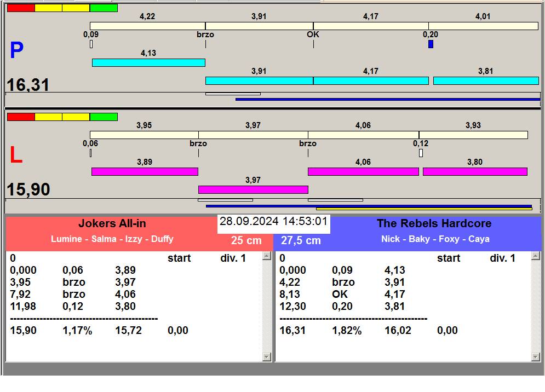The width and height of the screenshot is (545, 392).
Task: Click the red start light in lane P
Action: coord(21,8)
